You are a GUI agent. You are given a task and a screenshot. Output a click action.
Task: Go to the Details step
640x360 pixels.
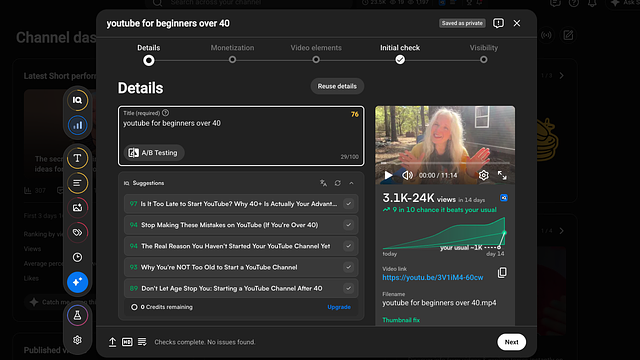tap(149, 54)
